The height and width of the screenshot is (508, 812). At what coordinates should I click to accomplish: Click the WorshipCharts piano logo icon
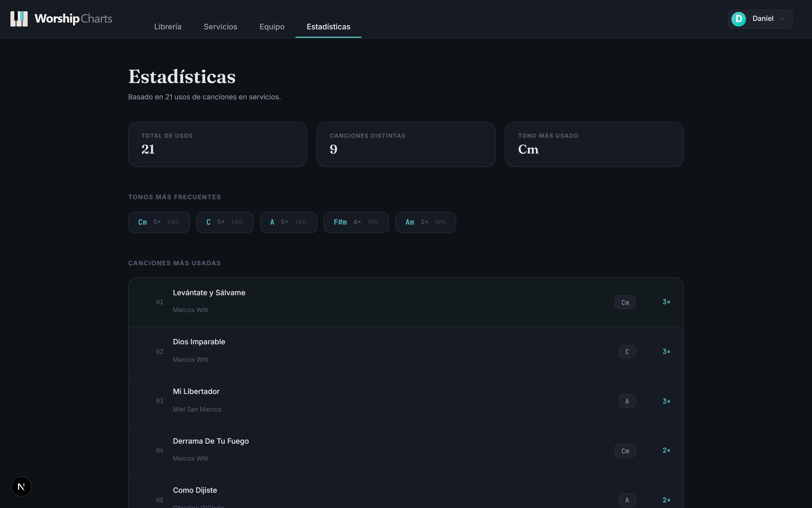(x=19, y=19)
